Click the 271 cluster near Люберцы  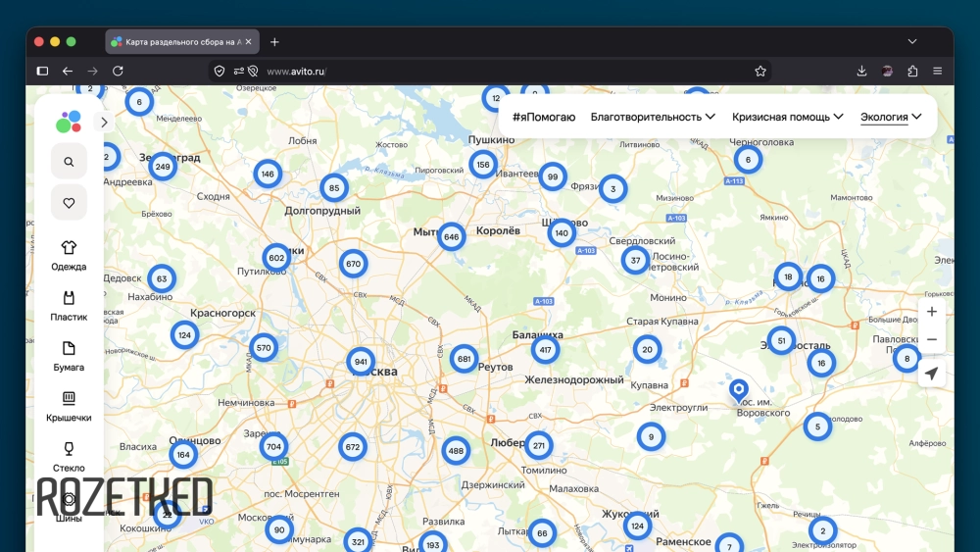click(539, 446)
